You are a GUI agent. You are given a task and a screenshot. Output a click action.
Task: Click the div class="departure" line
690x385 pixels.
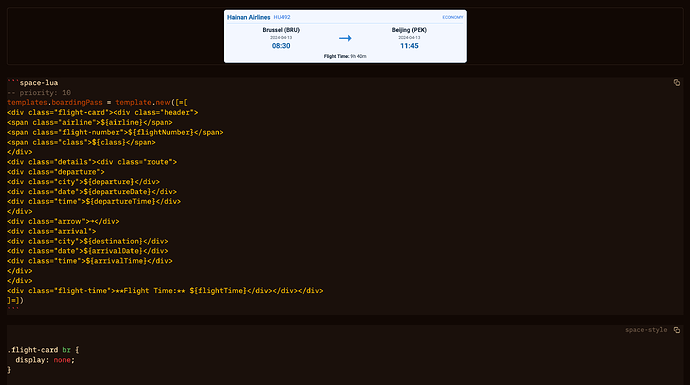click(56, 172)
